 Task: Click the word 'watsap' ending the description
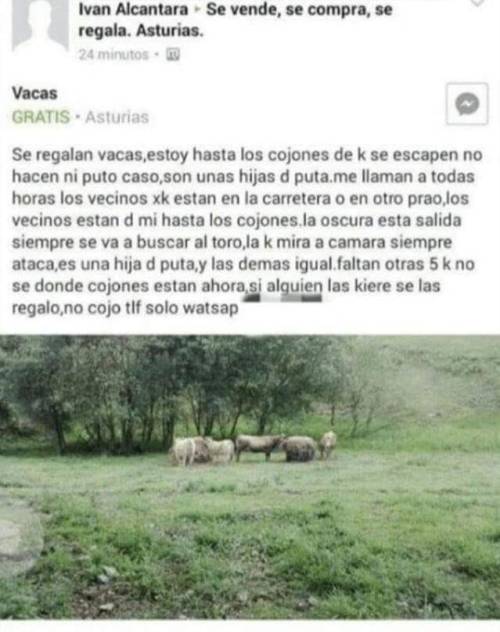(210, 308)
